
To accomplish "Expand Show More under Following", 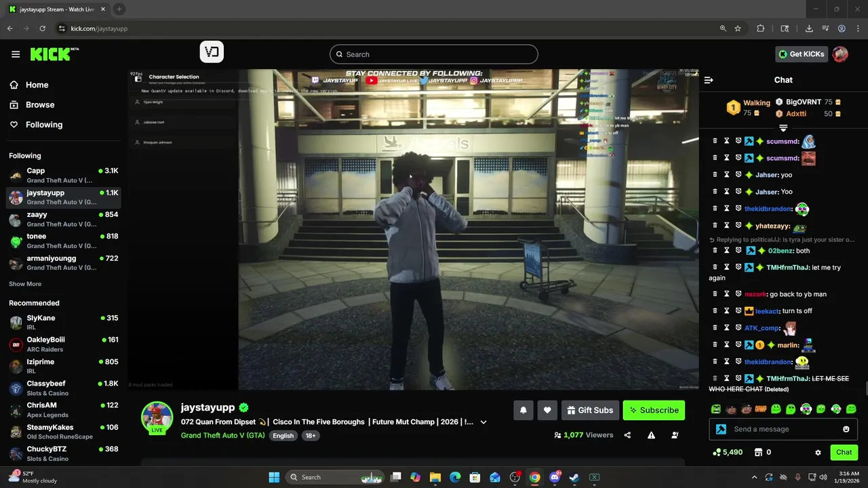I will (25, 284).
